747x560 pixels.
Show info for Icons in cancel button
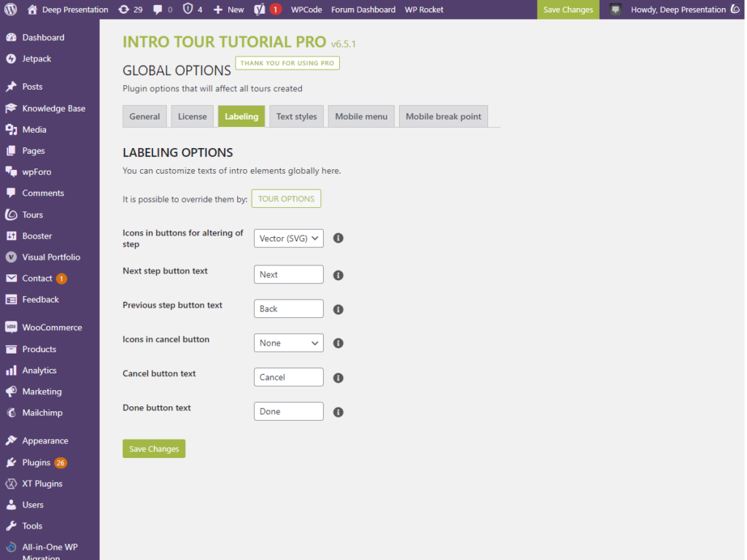tap(338, 343)
